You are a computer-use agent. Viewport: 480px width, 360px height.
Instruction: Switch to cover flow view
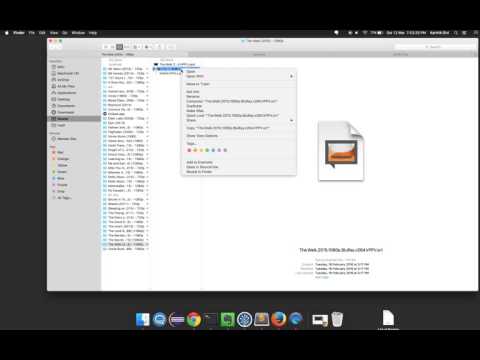pyautogui.click(x=127, y=47)
